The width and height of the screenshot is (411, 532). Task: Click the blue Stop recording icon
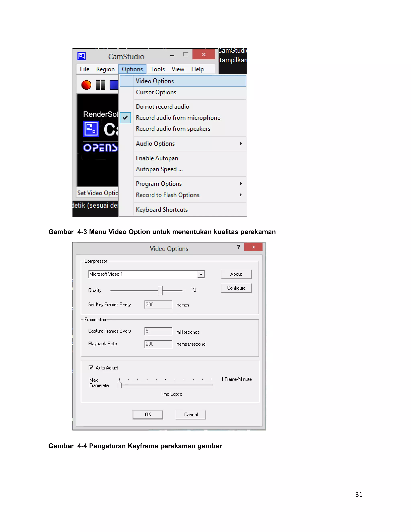[x=114, y=85]
